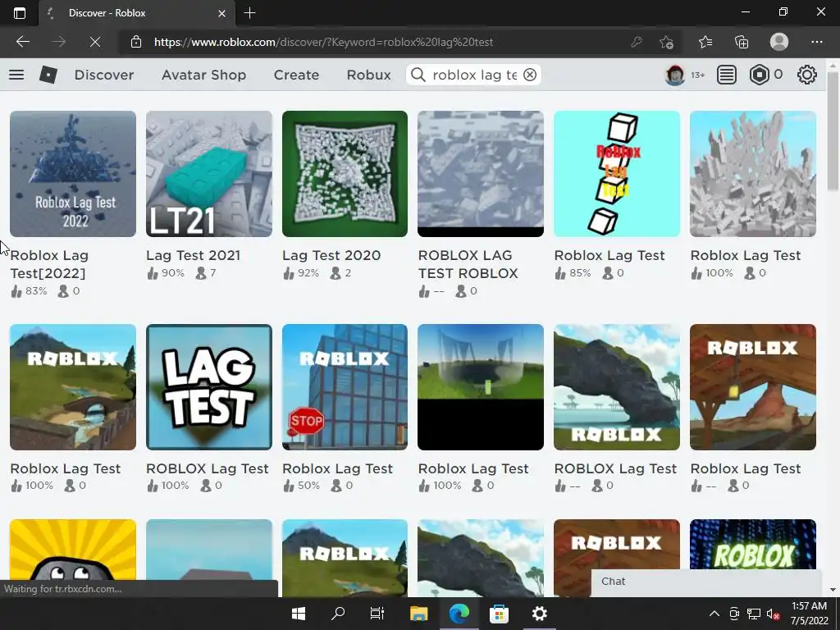Open the user avatar profile icon
This screenshot has height=630, width=840.
(x=674, y=75)
